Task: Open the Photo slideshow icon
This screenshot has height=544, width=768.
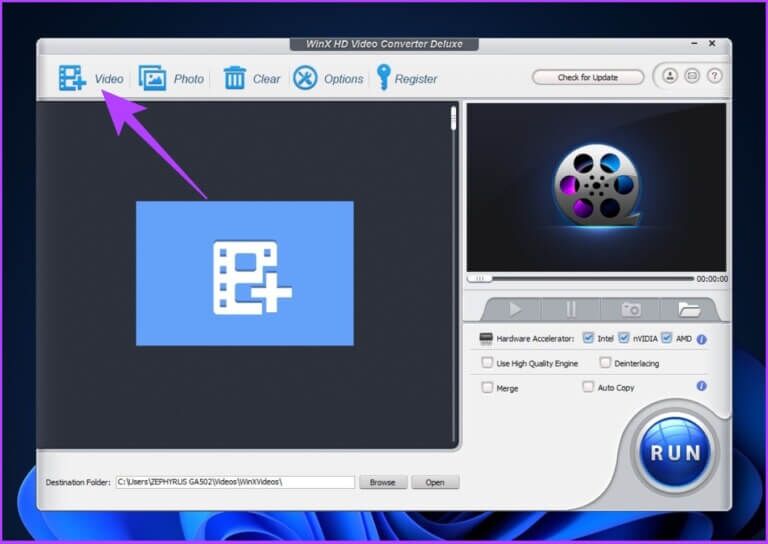Action: tap(152, 78)
